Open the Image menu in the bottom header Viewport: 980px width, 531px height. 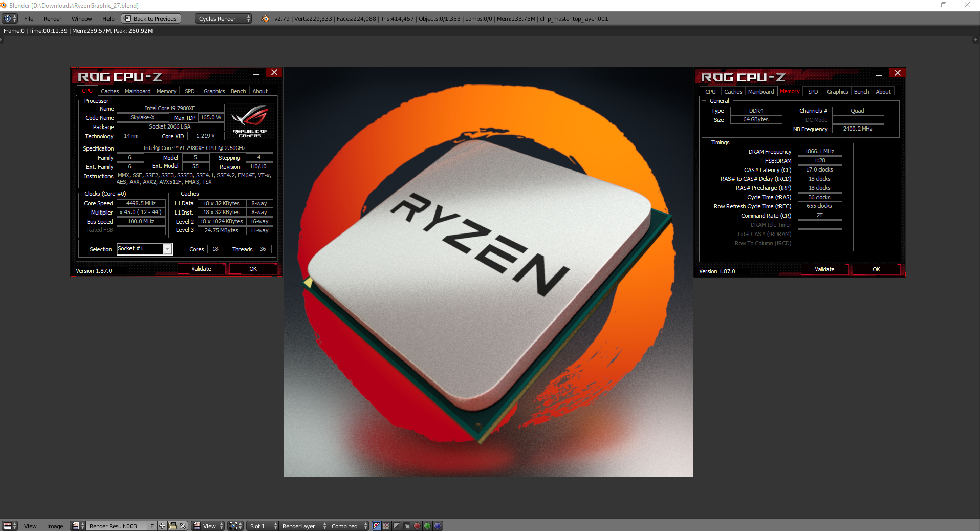pyautogui.click(x=55, y=526)
